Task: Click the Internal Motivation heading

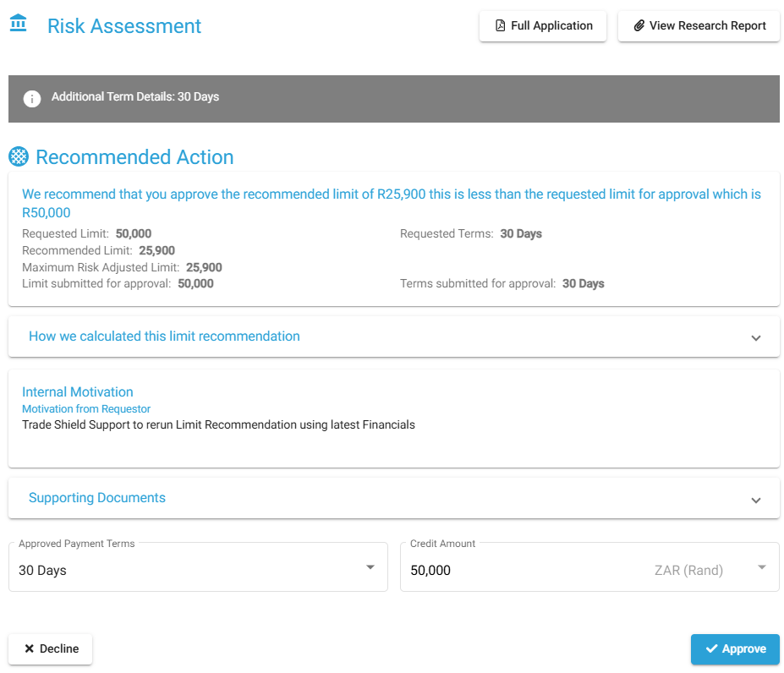Action: tap(78, 392)
